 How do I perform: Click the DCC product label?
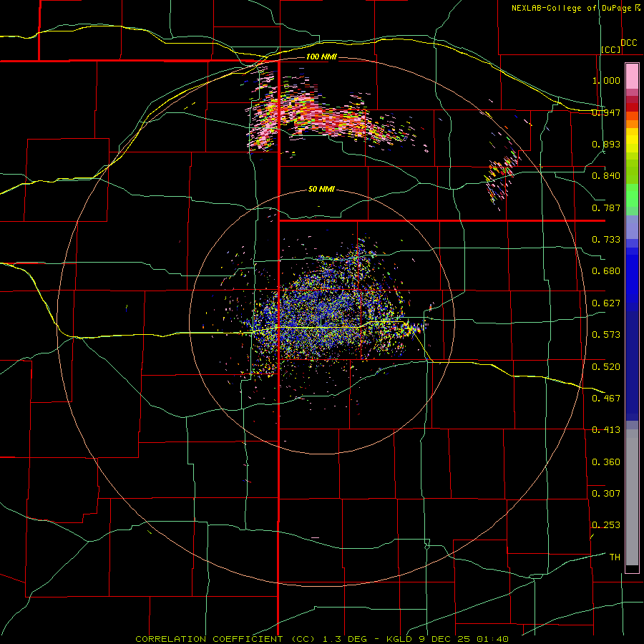click(629, 43)
